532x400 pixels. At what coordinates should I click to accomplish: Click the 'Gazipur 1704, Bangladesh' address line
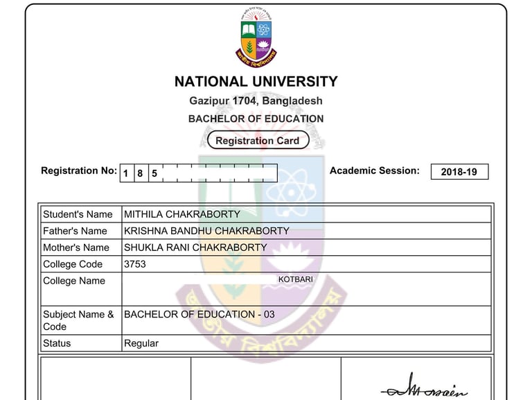[x=256, y=101]
